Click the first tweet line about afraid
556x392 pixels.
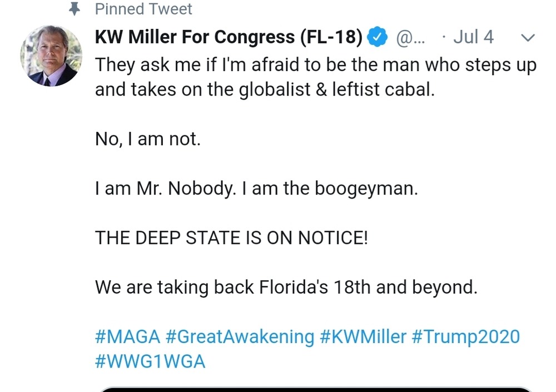(x=316, y=65)
